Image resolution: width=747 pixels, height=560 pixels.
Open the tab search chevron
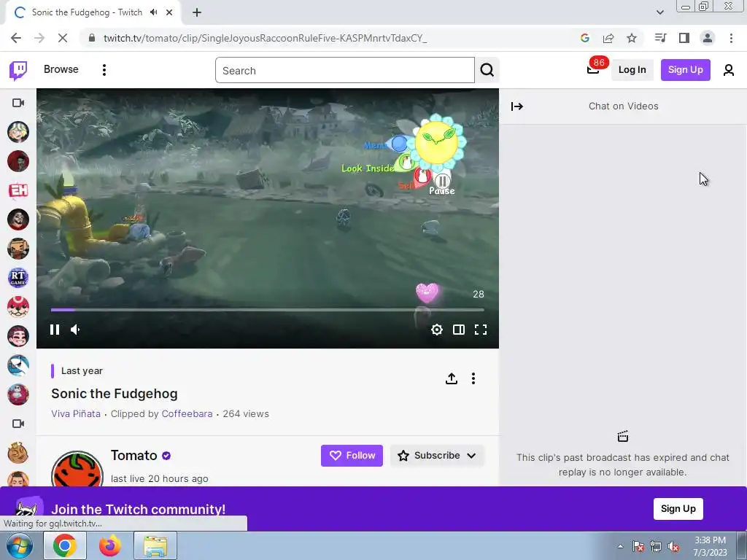[659, 12]
